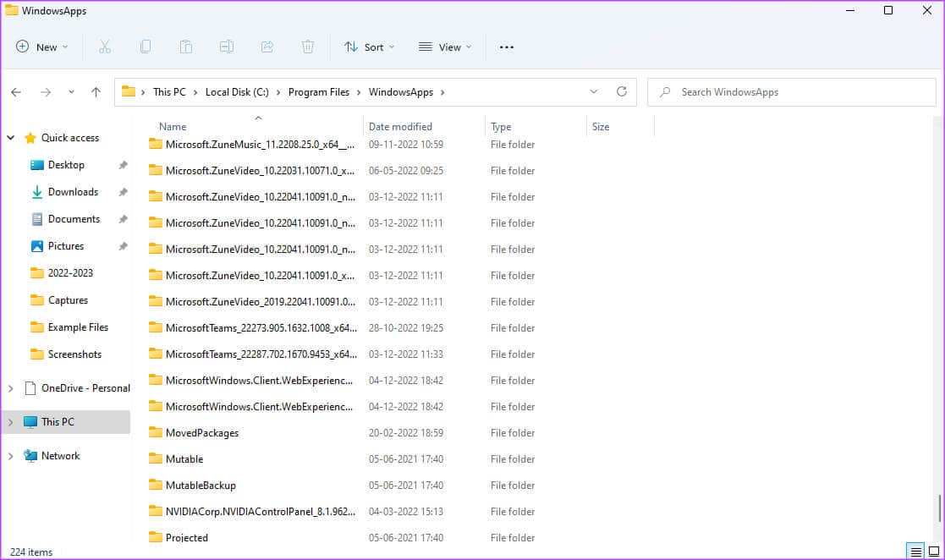Click the vertical scrollbar thumb
Screen dimensions: 945x560
click(939, 508)
